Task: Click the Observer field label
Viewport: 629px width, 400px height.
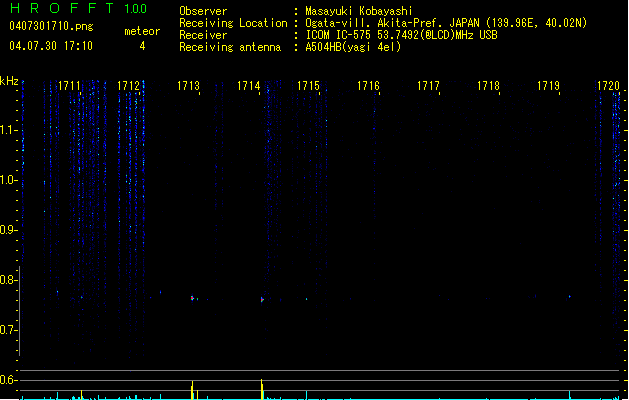Action: 203,11
